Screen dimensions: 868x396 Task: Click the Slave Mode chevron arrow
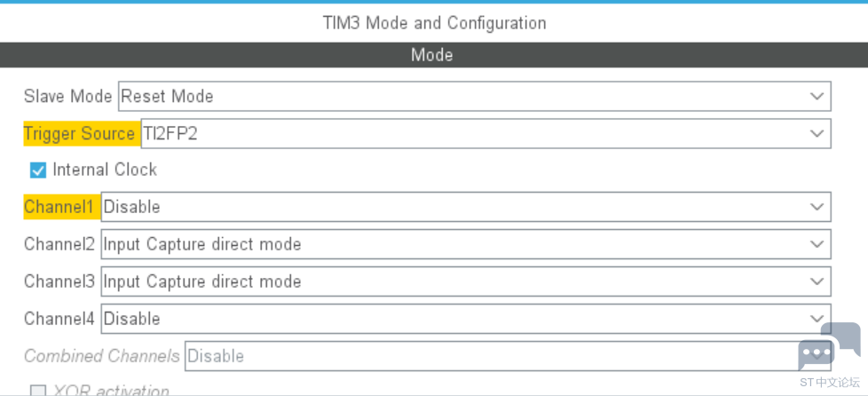[817, 96]
